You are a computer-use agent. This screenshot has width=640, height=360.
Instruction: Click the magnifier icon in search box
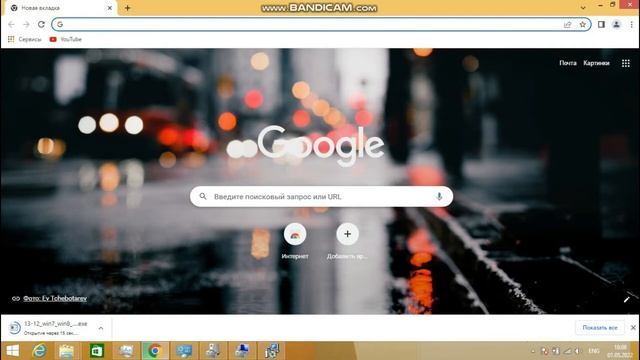[203, 197]
